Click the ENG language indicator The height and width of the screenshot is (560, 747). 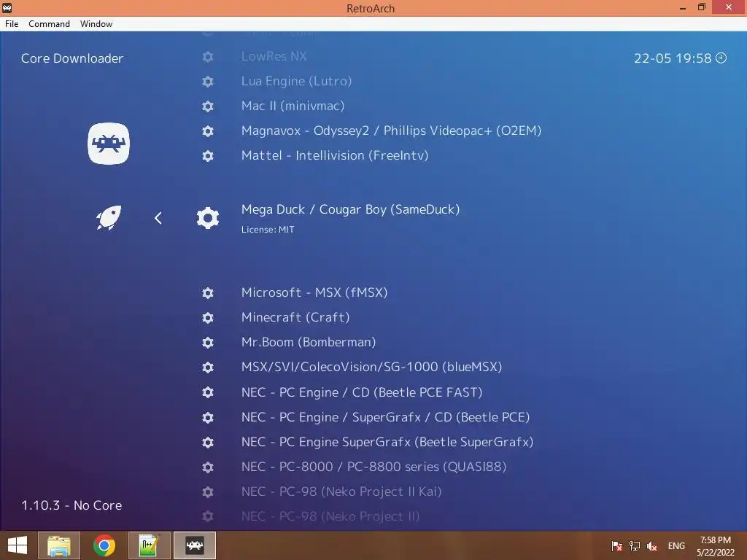tap(676, 546)
